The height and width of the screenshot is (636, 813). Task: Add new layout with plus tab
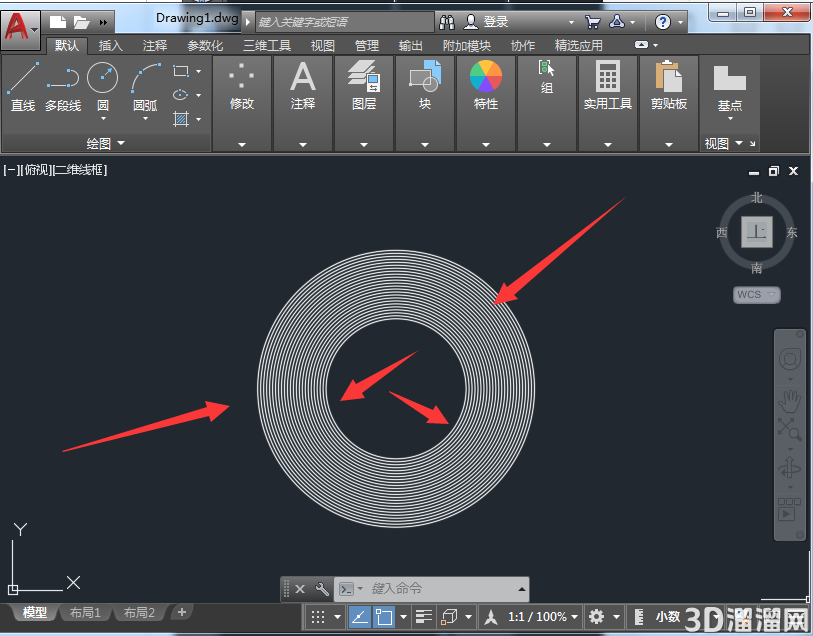181,612
